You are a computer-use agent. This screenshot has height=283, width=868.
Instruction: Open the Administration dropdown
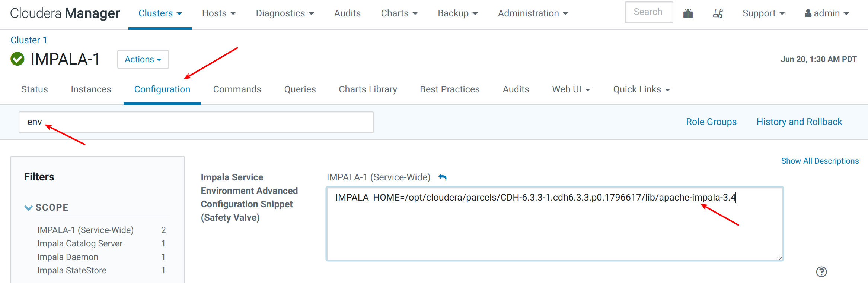coord(533,13)
